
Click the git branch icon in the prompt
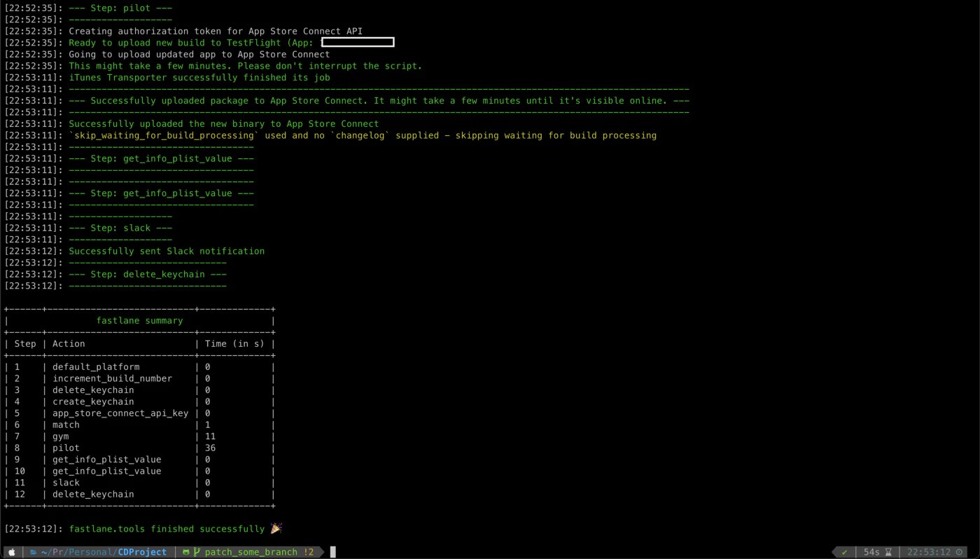pos(198,552)
